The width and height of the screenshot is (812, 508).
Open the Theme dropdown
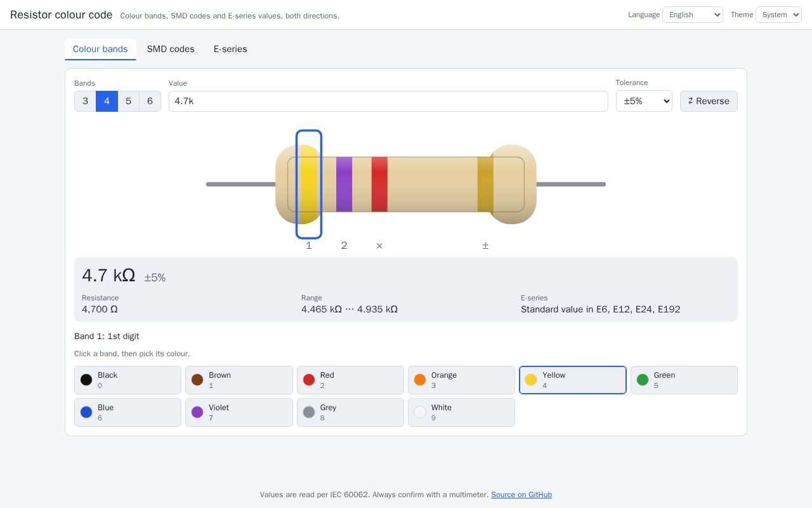click(x=778, y=15)
